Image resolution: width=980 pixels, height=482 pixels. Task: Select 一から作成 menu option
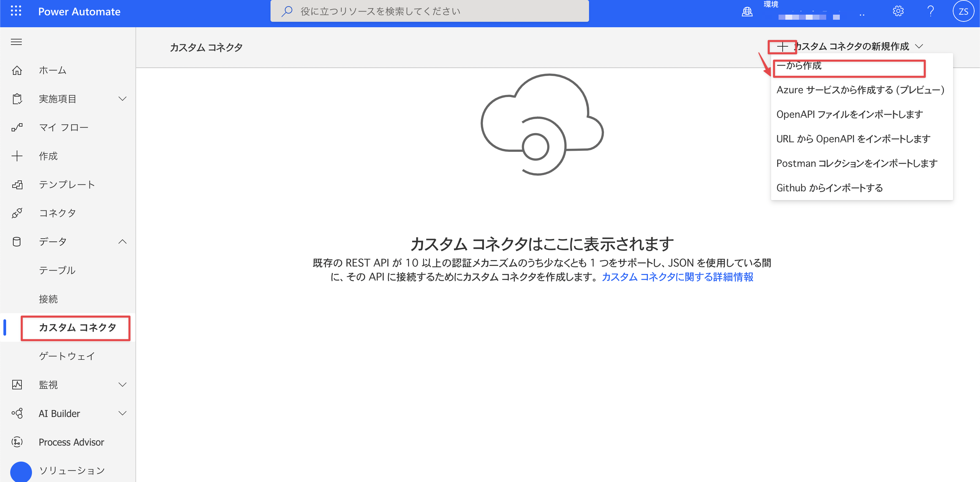click(862, 66)
